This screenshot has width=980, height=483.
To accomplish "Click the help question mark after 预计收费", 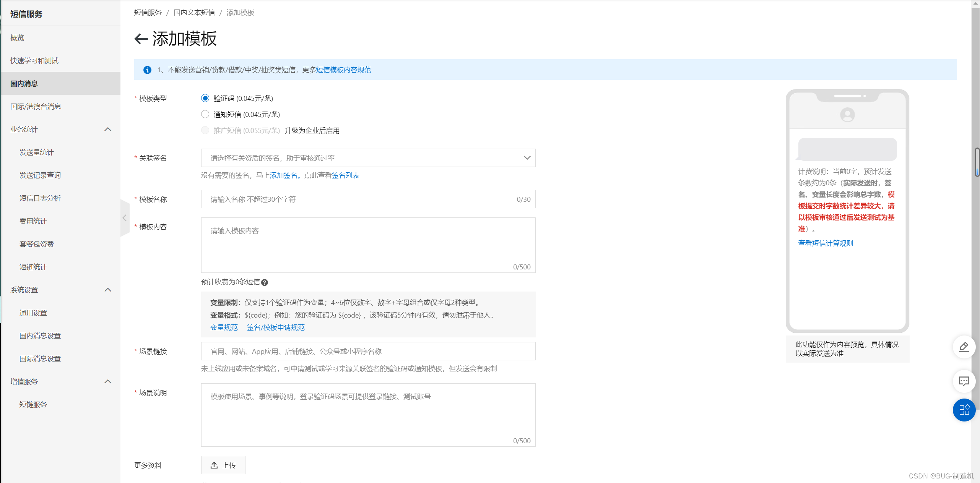I will (265, 282).
